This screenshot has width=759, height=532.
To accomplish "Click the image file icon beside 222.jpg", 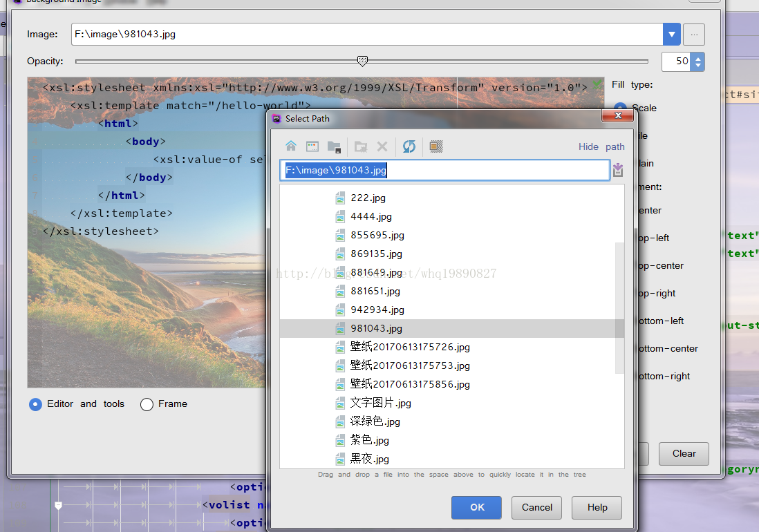I will point(340,198).
